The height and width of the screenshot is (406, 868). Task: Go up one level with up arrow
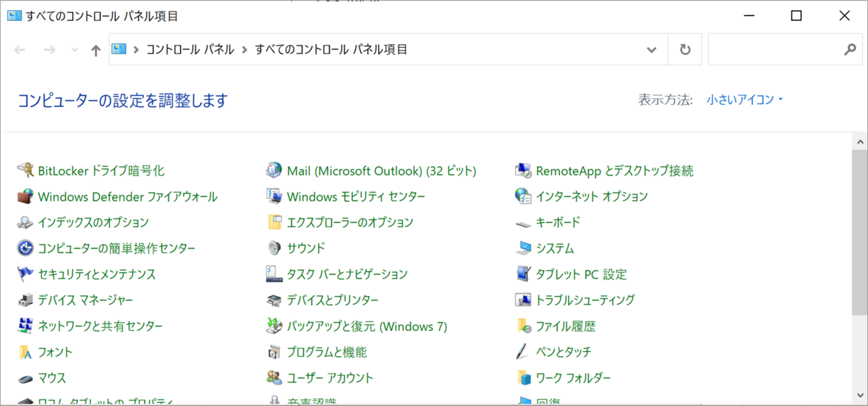pyautogui.click(x=95, y=50)
